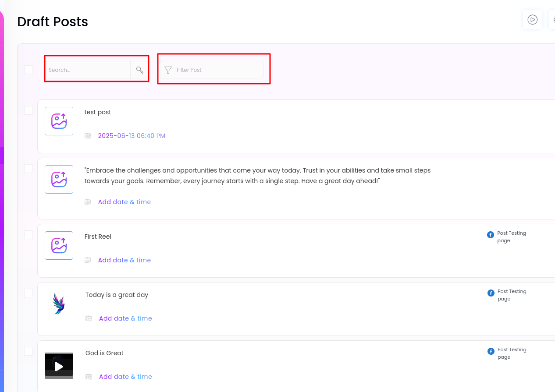Click the image placeholder icon of First Reel

click(x=59, y=245)
